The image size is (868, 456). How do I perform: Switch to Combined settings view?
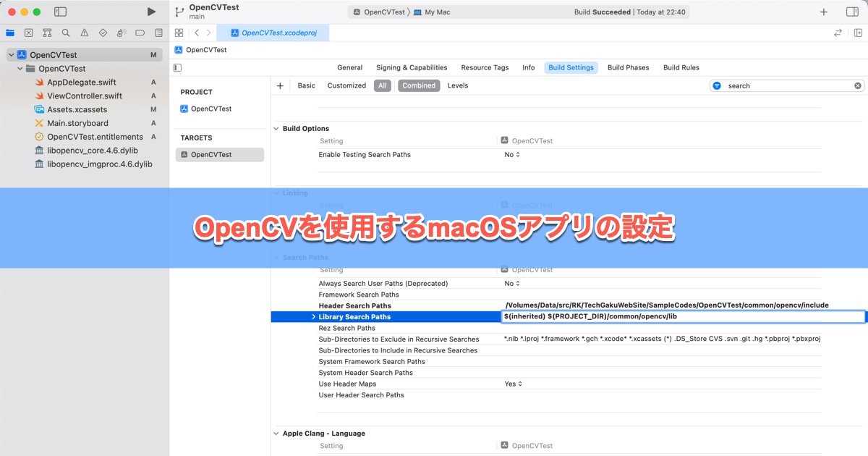click(x=419, y=85)
